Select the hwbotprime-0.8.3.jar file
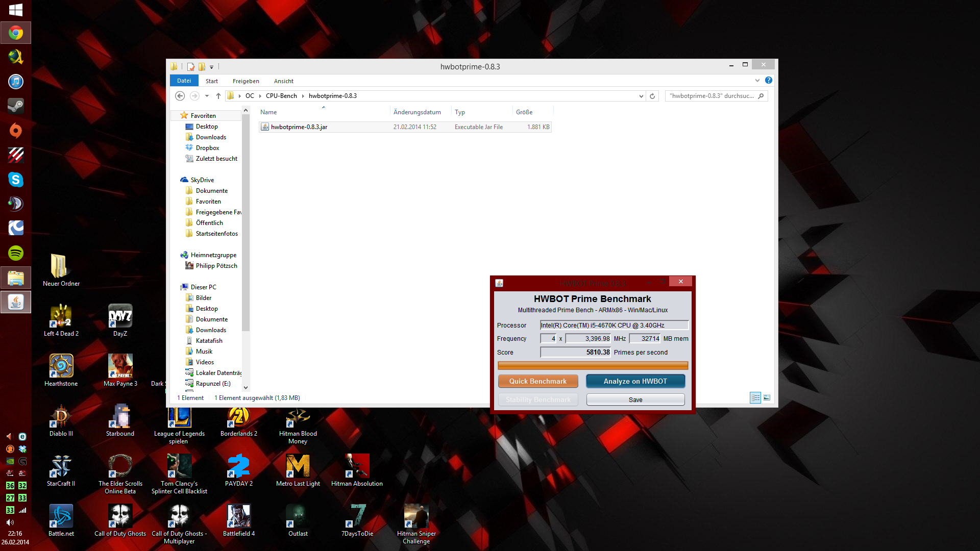Viewport: 980px width, 551px height. (x=405, y=127)
